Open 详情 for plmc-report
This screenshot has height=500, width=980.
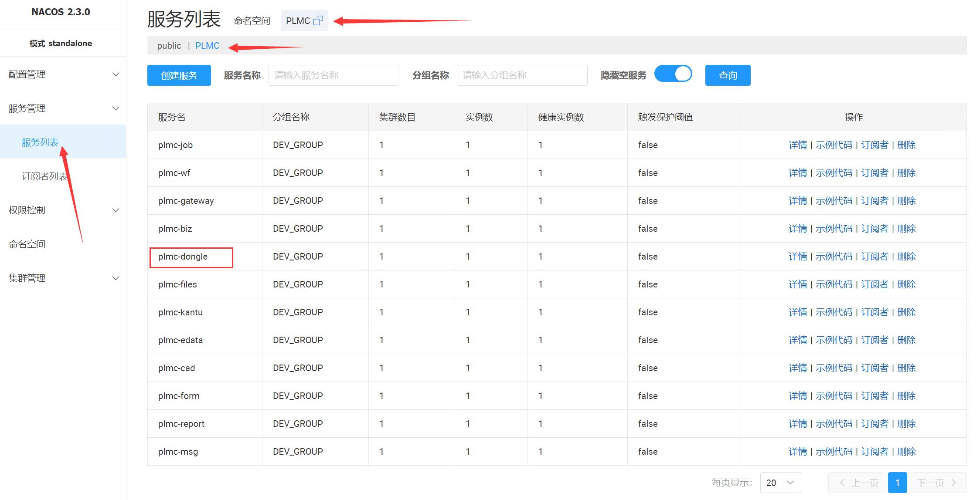point(798,424)
